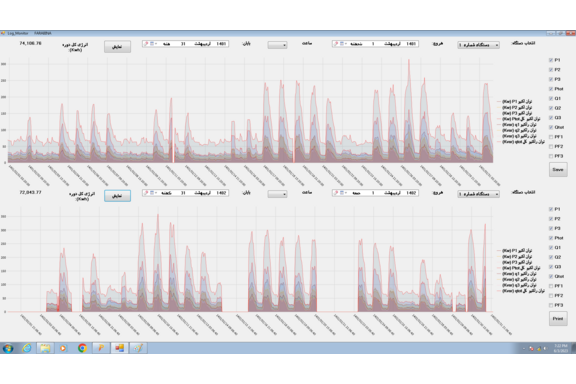Open calendar icon of top chart start date
The image size is (576, 384).
342,44
